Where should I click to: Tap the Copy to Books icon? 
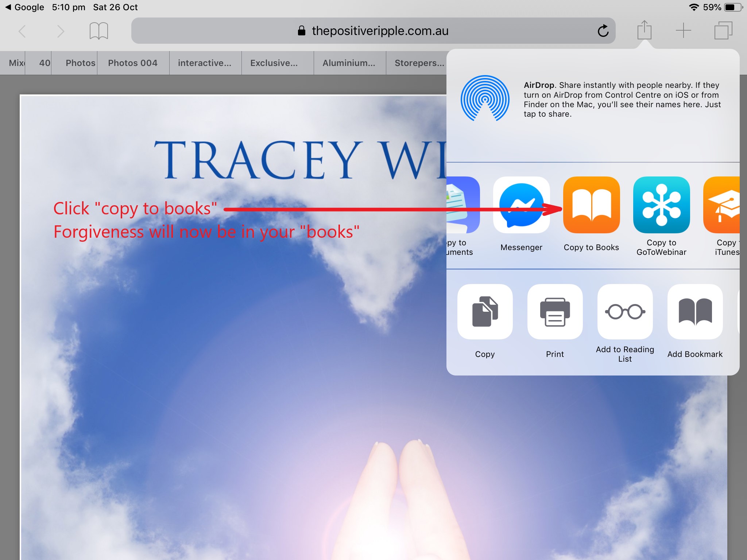[x=591, y=205]
